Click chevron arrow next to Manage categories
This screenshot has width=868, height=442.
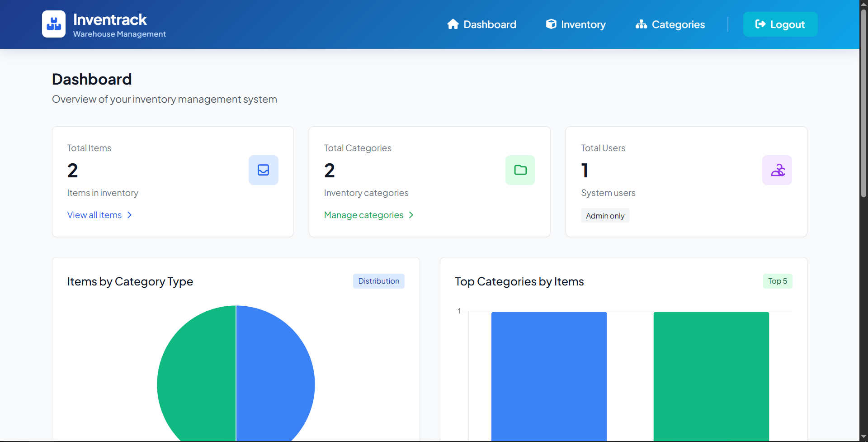[x=411, y=215]
